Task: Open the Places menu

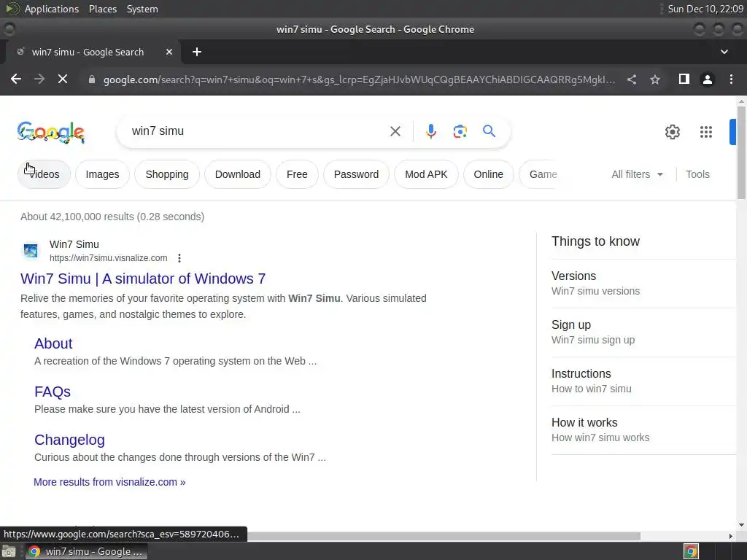Action: (103, 9)
